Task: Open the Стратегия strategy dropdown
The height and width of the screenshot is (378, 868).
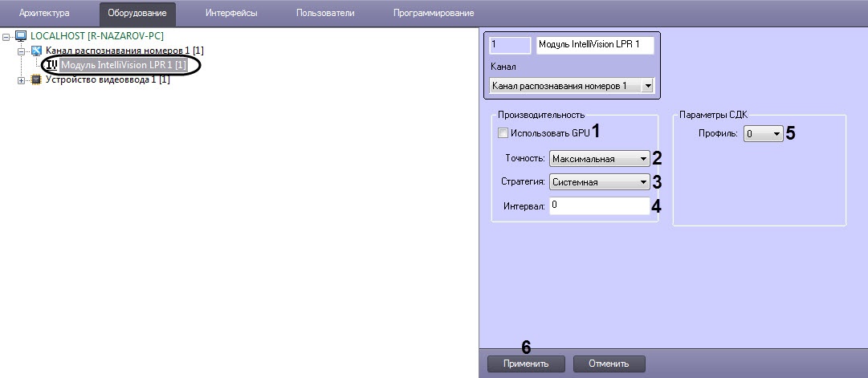Action: coord(600,182)
